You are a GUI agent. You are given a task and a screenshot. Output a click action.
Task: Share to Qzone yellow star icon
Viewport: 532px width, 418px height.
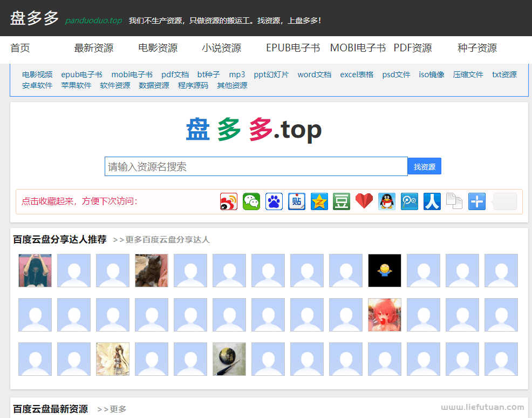click(x=319, y=201)
